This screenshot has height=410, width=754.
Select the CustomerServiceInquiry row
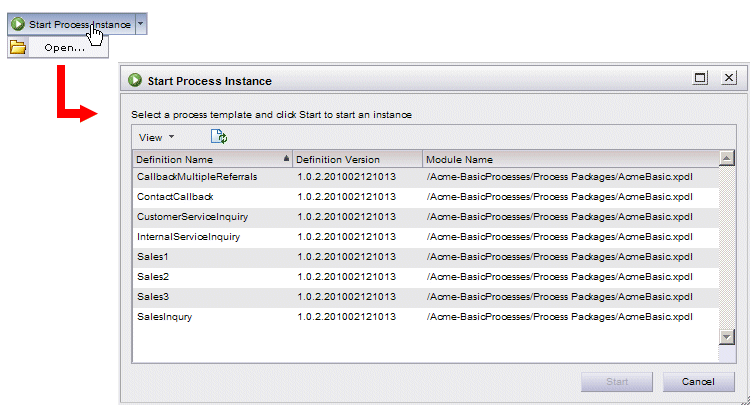(x=426, y=217)
